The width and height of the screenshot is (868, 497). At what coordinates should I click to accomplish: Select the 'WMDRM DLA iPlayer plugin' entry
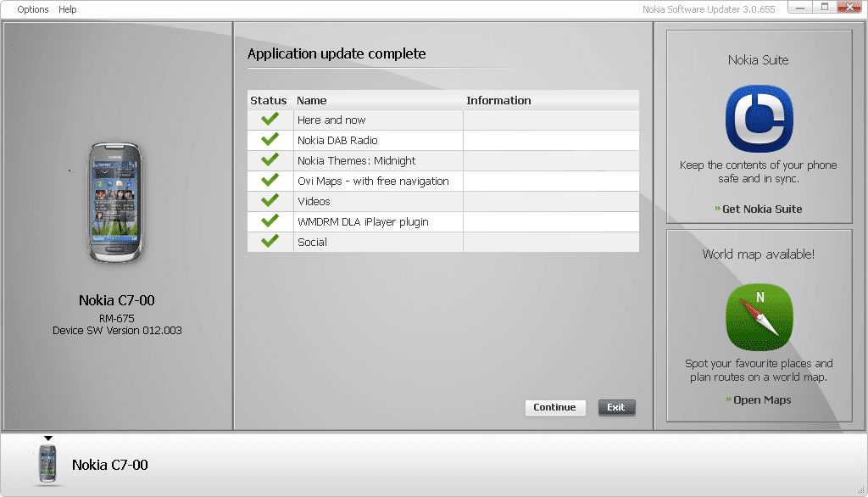tap(363, 221)
